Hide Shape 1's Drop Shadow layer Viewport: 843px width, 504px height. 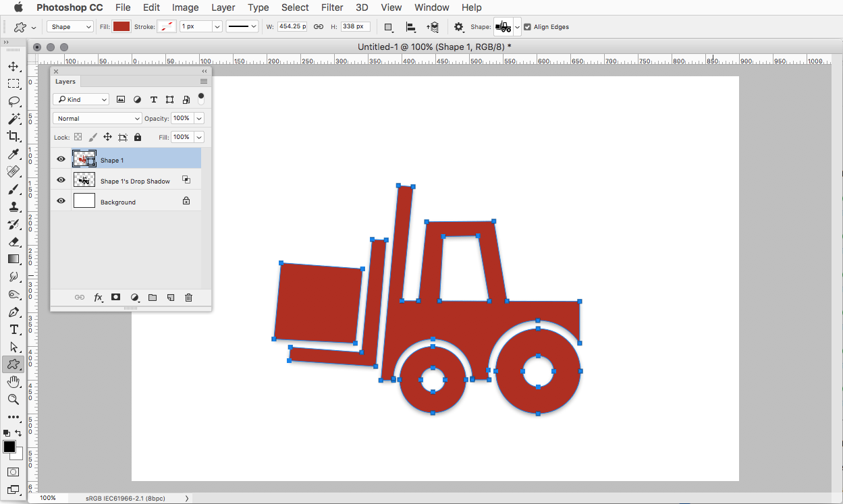click(x=61, y=179)
